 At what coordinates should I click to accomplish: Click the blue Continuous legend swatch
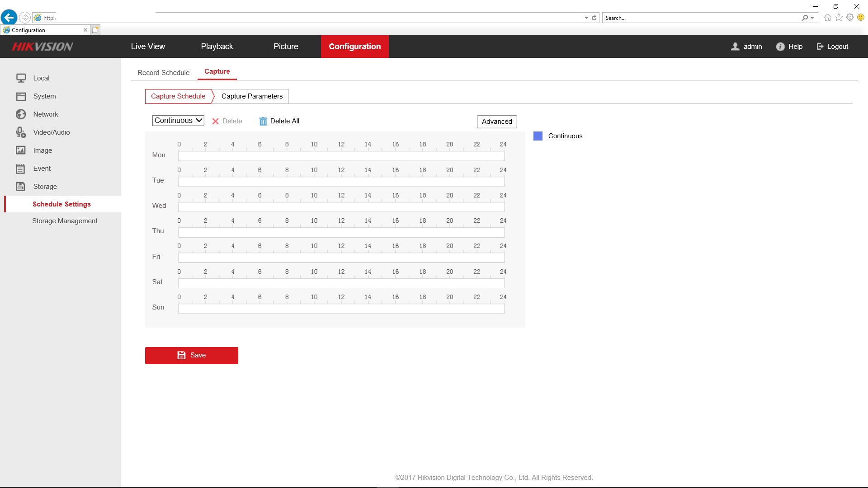coord(538,136)
